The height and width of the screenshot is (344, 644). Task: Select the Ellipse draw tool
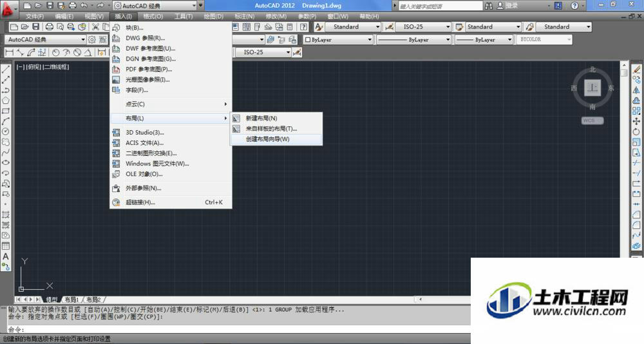(6, 163)
